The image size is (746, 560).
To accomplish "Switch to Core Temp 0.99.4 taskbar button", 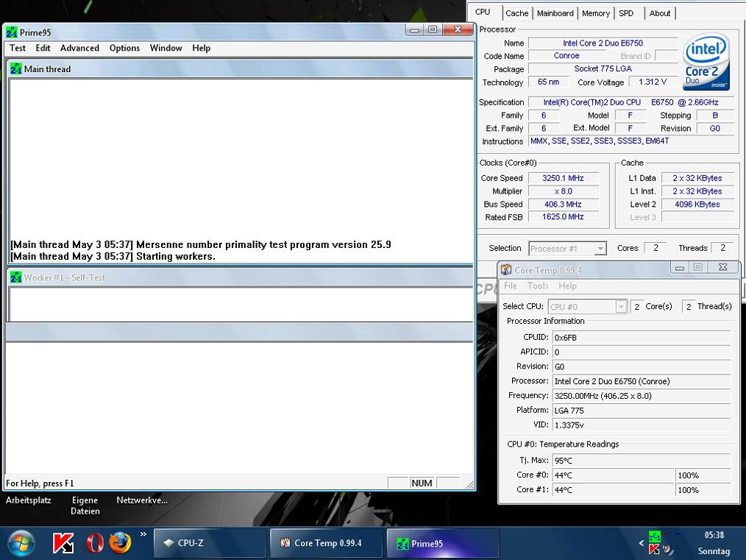I will 326,543.
